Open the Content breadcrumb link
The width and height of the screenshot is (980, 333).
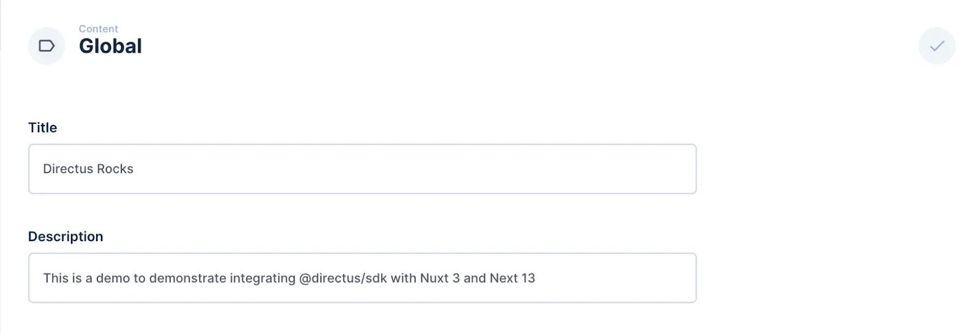click(98, 29)
